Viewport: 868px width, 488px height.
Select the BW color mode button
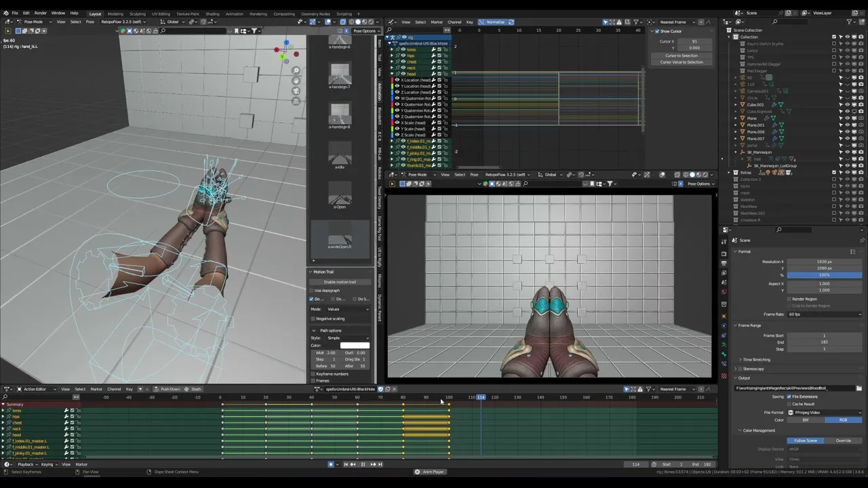coord(805,420)
